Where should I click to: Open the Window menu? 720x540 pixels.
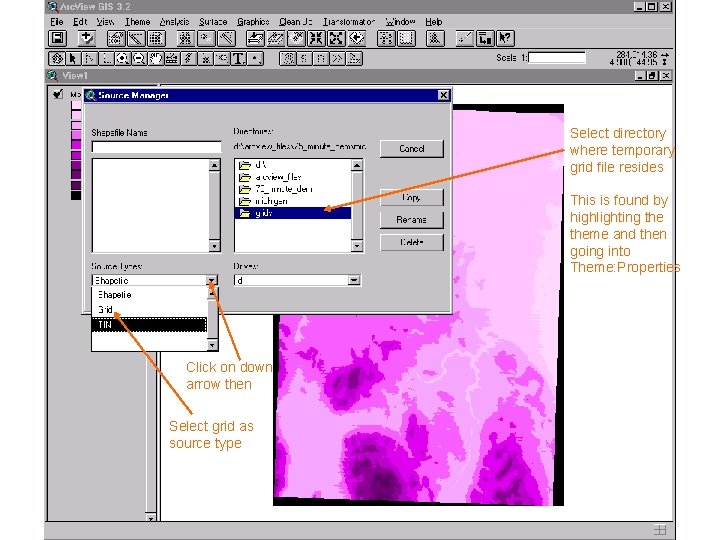[x=400, y=22]
